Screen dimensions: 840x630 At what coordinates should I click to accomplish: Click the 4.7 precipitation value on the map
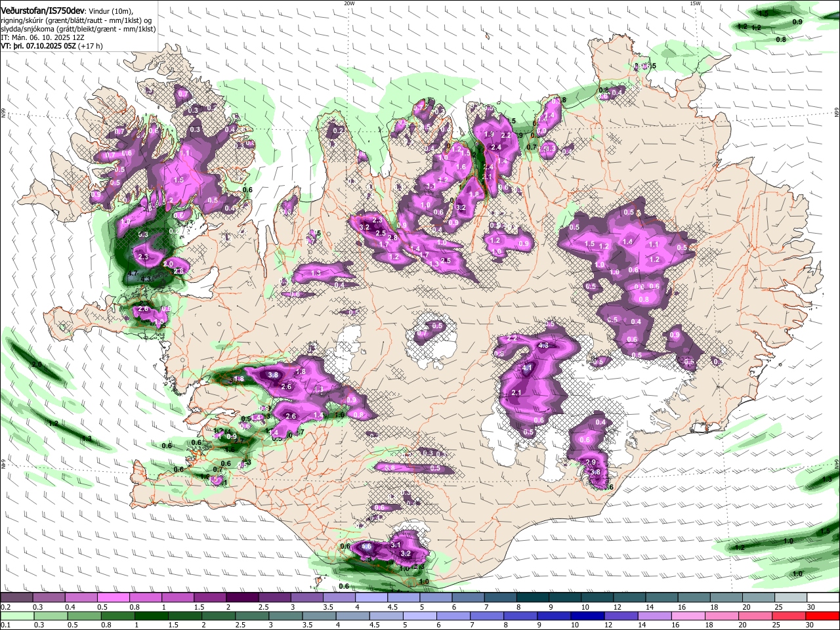(133, 273)
